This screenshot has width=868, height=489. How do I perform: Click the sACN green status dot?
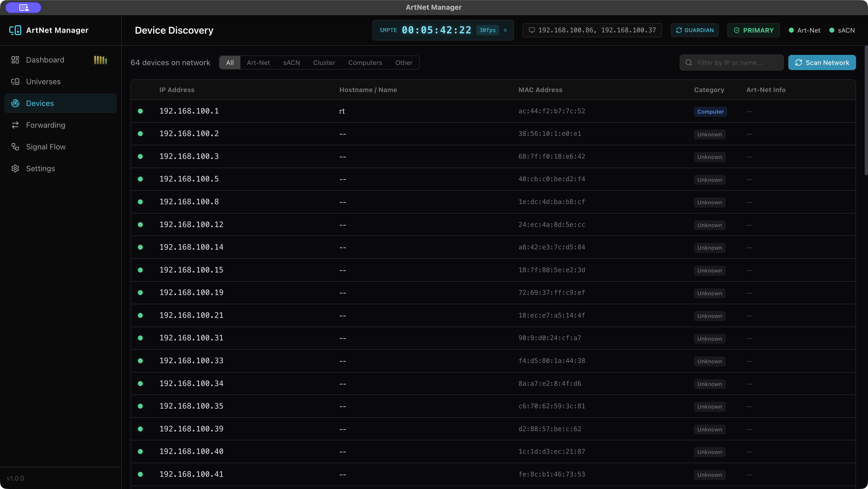pos(832,30)
